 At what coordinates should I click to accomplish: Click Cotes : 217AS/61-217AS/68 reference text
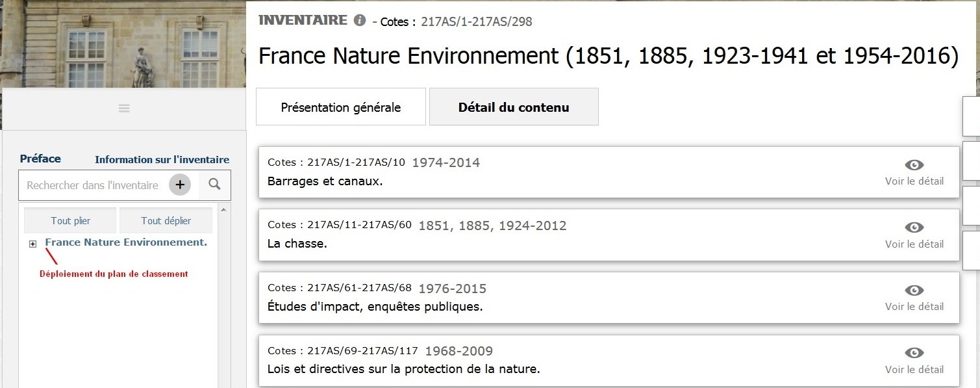(x=339, y=287)
